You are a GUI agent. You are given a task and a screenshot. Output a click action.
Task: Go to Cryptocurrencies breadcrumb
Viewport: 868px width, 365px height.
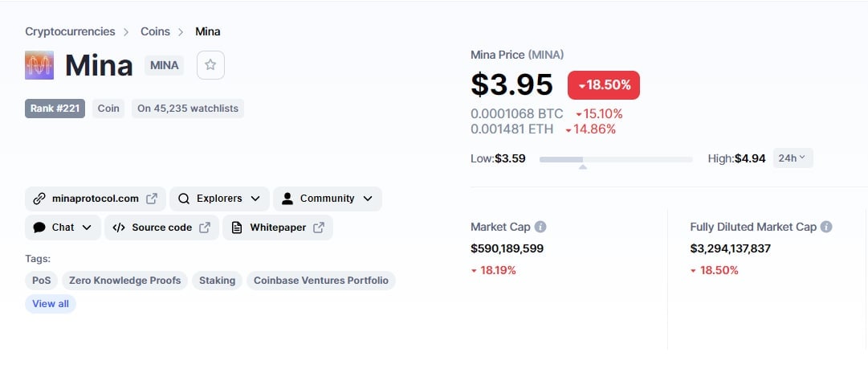point(71,31)
